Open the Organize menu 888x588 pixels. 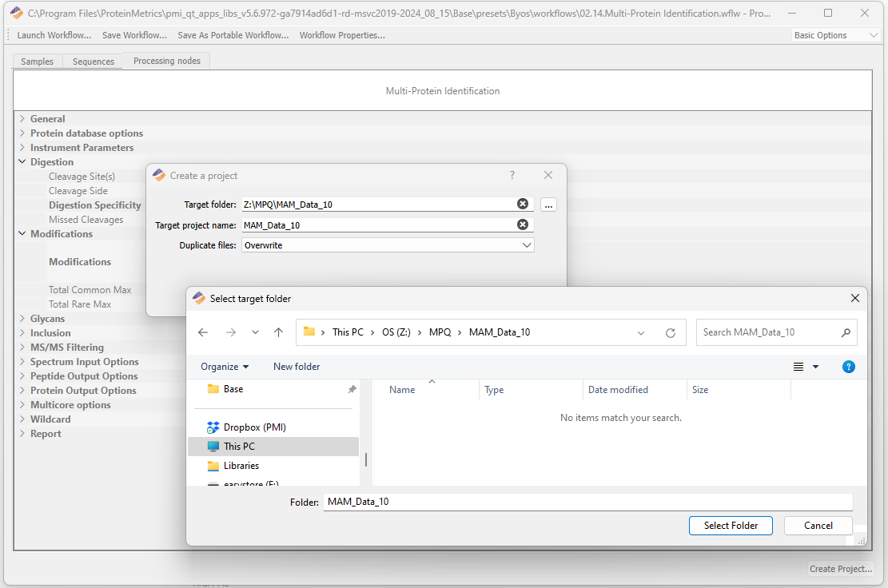[x=225, y=367]
